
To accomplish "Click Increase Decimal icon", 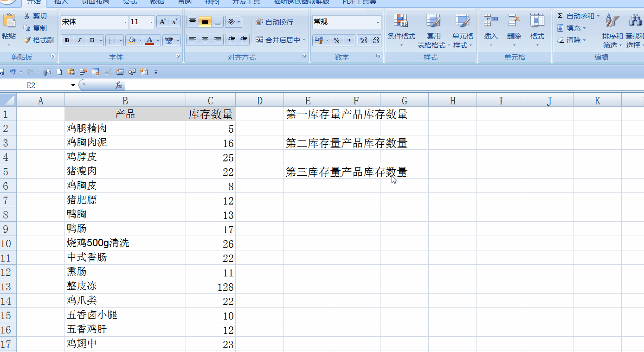I will point(363,40).
